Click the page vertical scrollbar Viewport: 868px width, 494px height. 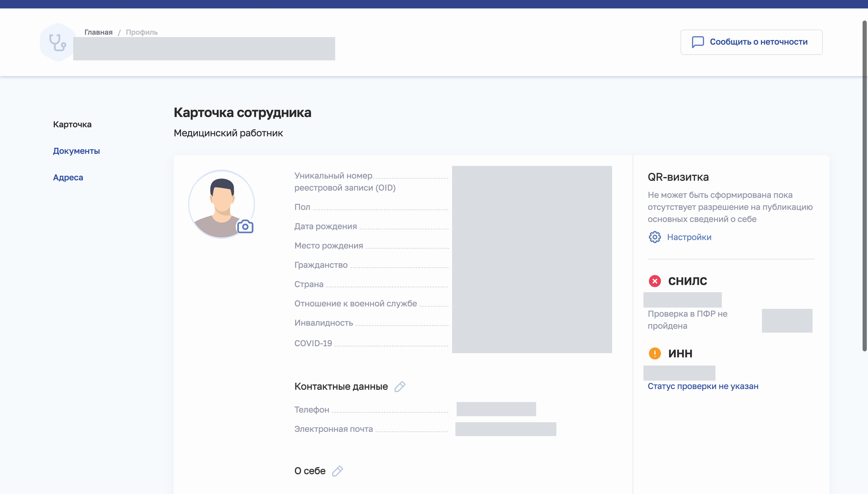coord(865,186)
